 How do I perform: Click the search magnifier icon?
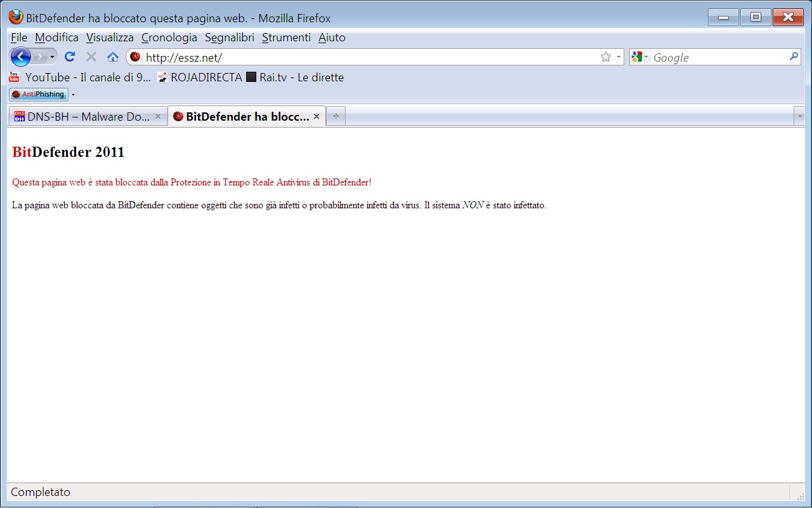coord(794,57)
